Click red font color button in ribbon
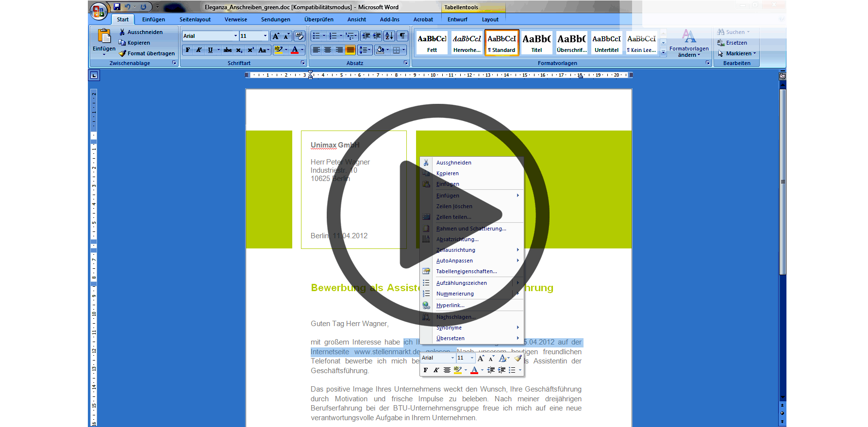Screen dimensions: 868x427 [295, 50]
